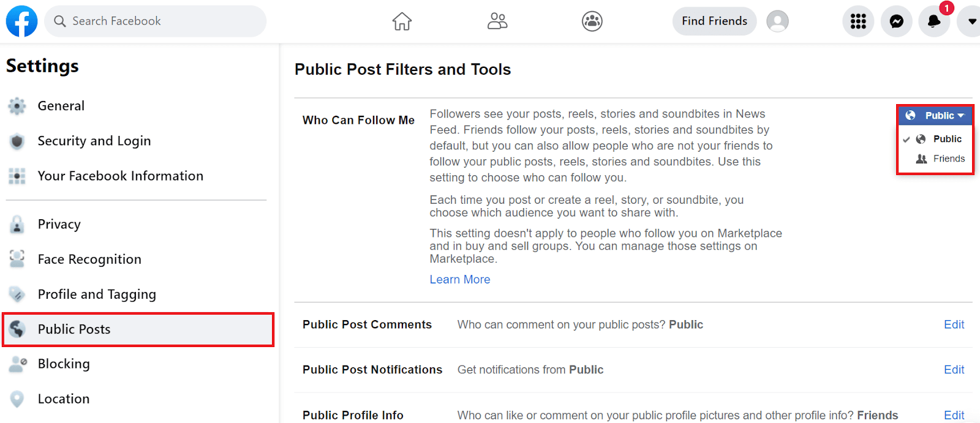Viewport: 980px width, 423px height.
Task: Edit the Public Post Notifications setting
Action: tap(954, 370)
